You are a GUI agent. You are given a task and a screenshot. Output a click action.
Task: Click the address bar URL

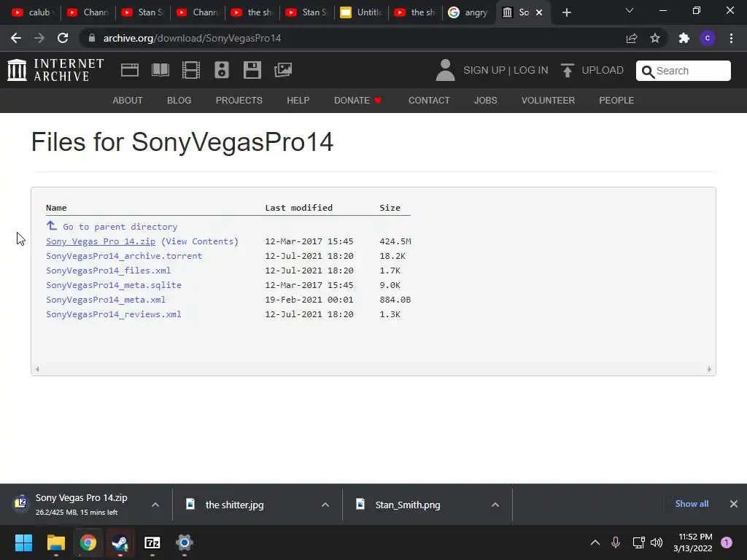pyautogui.click(x=192, y=38)
